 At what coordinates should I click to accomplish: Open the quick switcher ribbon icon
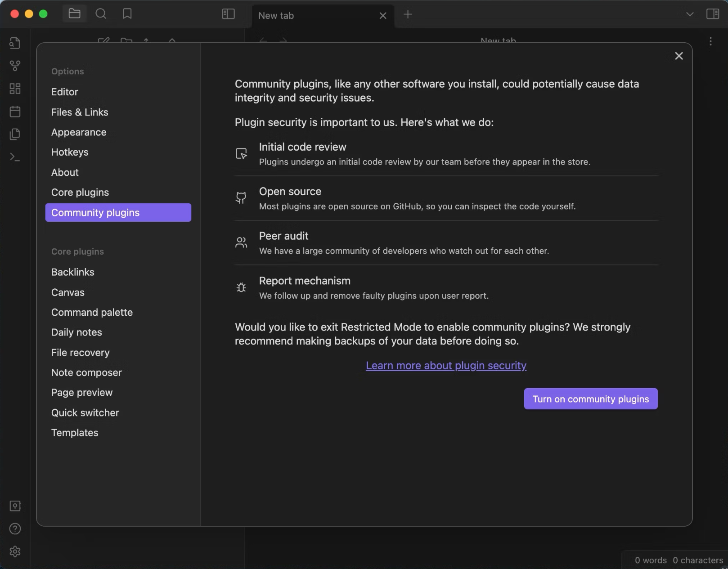coord(15,43)
